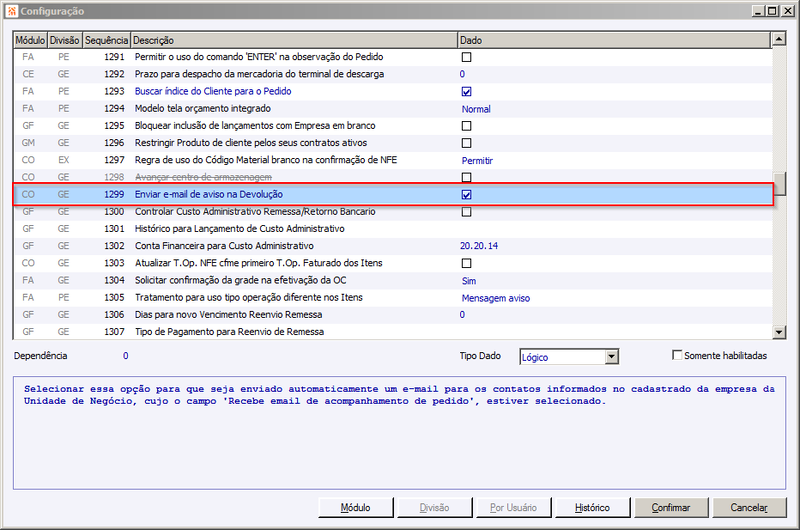Click module cell GM in row 1296
Screen dimensions: 800x530
pos(28,143)
